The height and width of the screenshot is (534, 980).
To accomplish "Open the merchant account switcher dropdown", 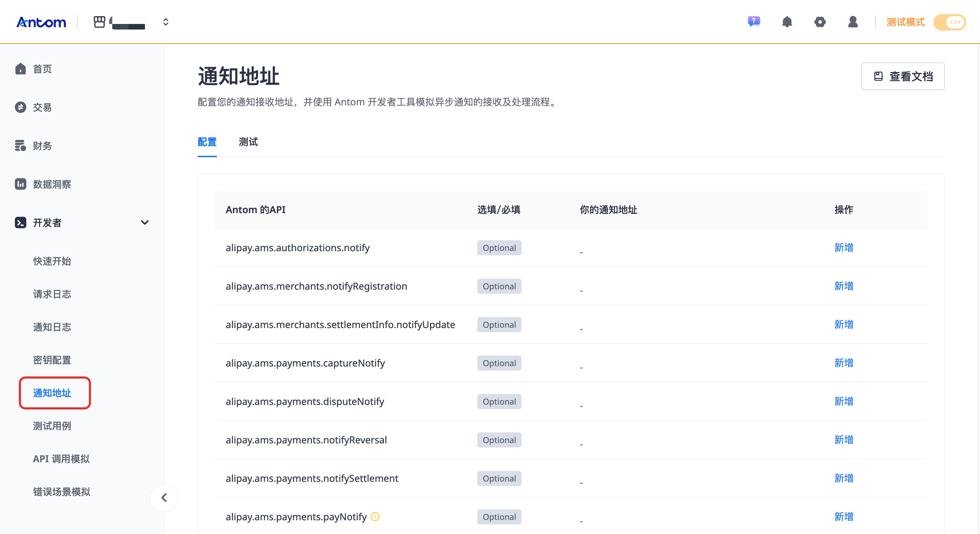I will tap(165, 22).
